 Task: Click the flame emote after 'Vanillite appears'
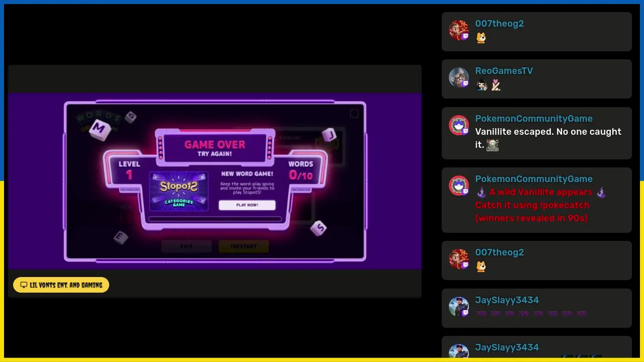point(601,193)
